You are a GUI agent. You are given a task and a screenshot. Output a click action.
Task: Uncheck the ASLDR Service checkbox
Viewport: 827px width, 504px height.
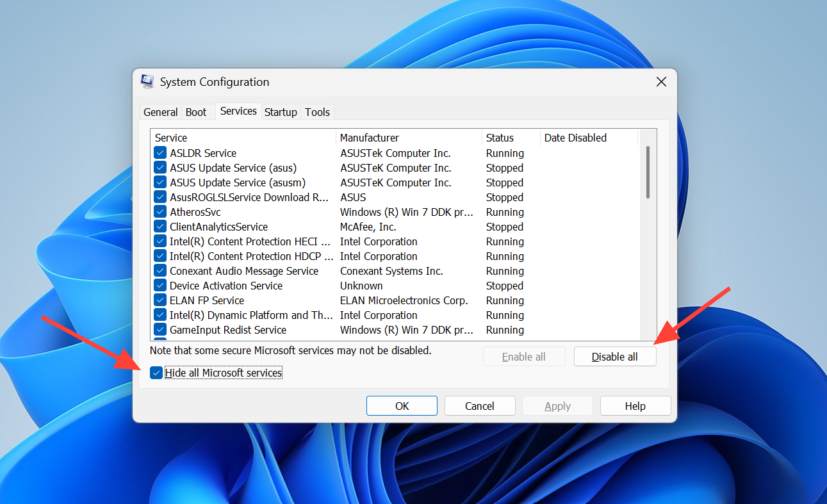click(x=160, y=153)
